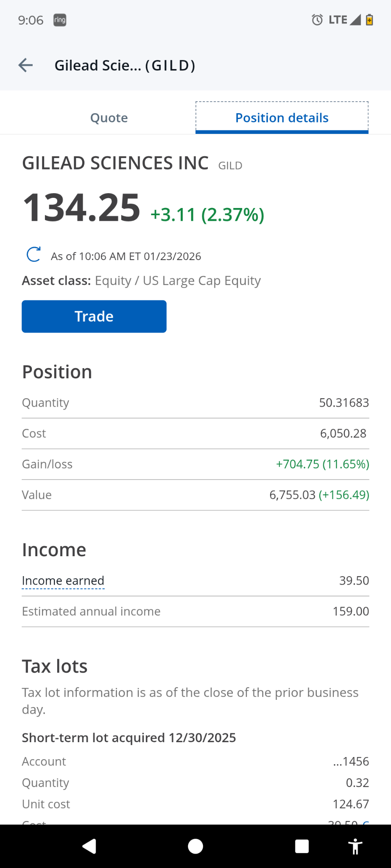Viewport: 391px width, 868px height.
Task: Tap the Android back navigation triangle
Action: [x=89, y=846]
